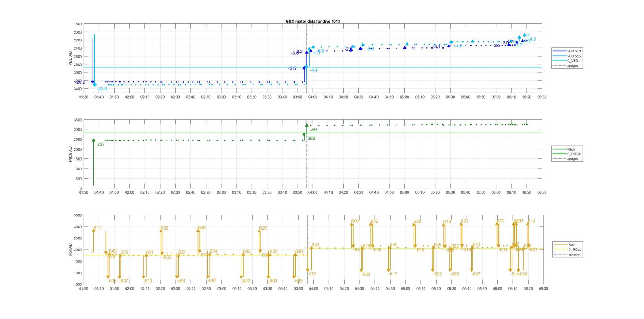
Task: Click the '-622' Roll trough label
Action: 437,274
